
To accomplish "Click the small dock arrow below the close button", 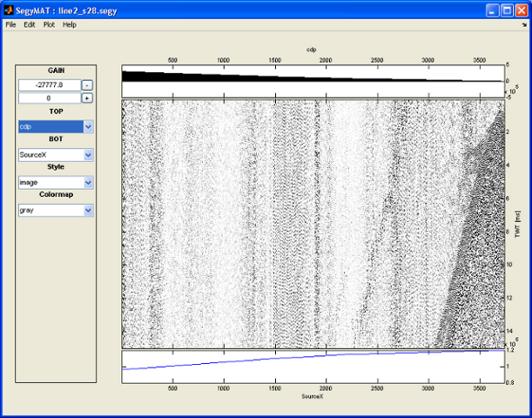I will pos(523,25).
